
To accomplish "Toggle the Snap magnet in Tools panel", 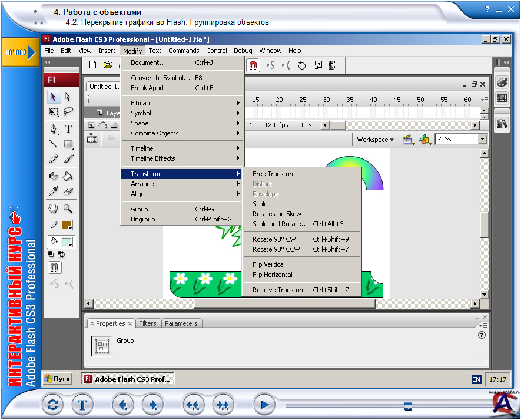I will pos(54,267).
